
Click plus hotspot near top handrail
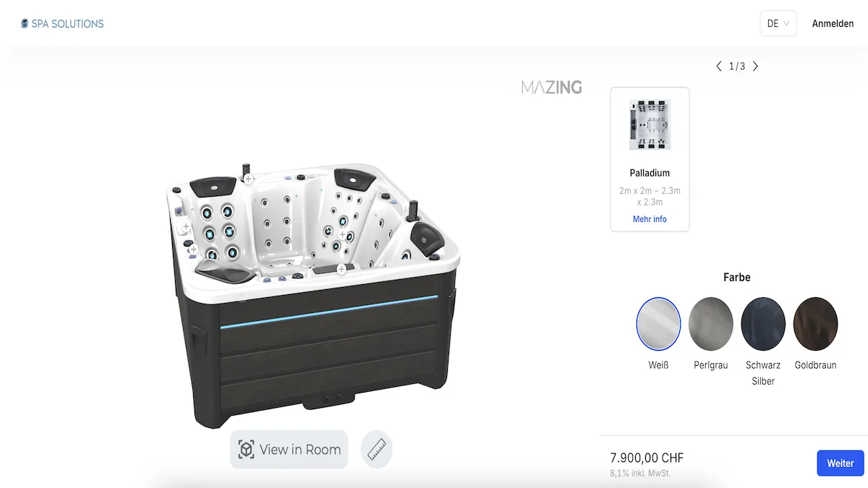247,178
